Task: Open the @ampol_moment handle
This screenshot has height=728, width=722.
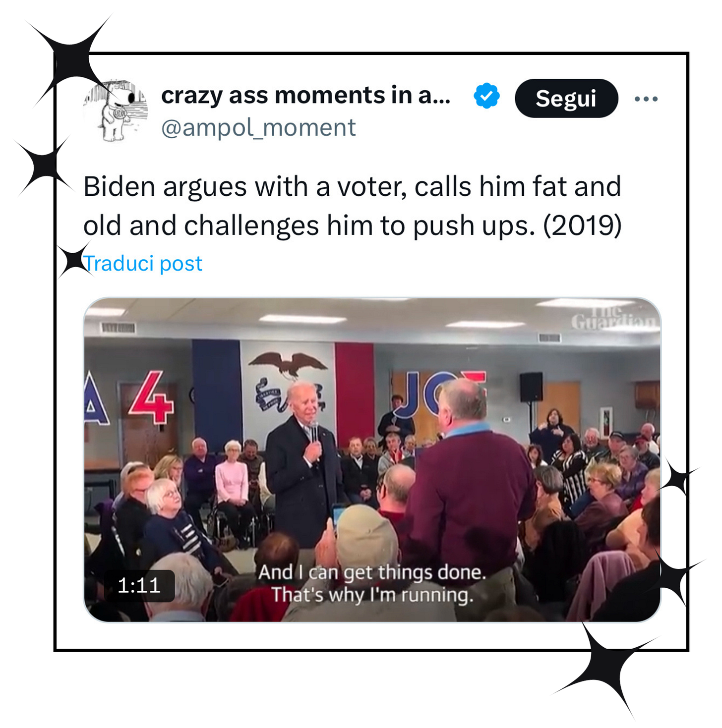Action: (258, 128)
